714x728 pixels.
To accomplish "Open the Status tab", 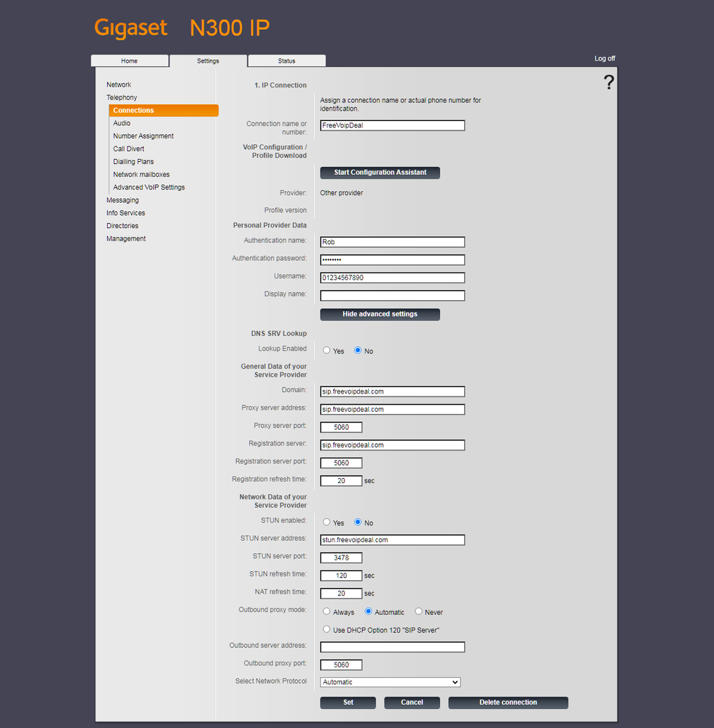I will [x=286, y=61].
